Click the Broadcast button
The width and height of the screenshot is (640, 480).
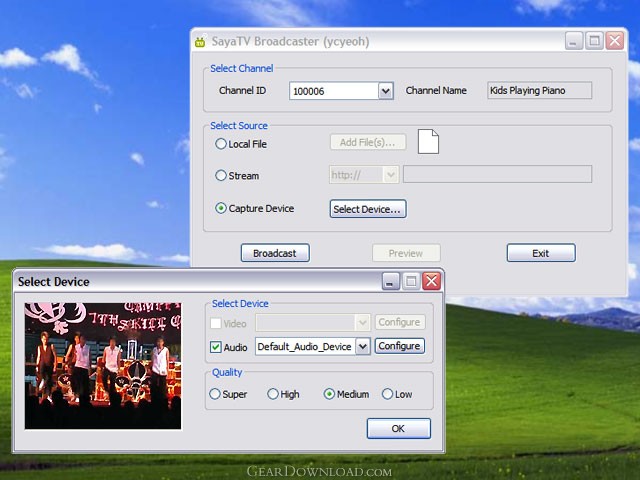point(275,253)
